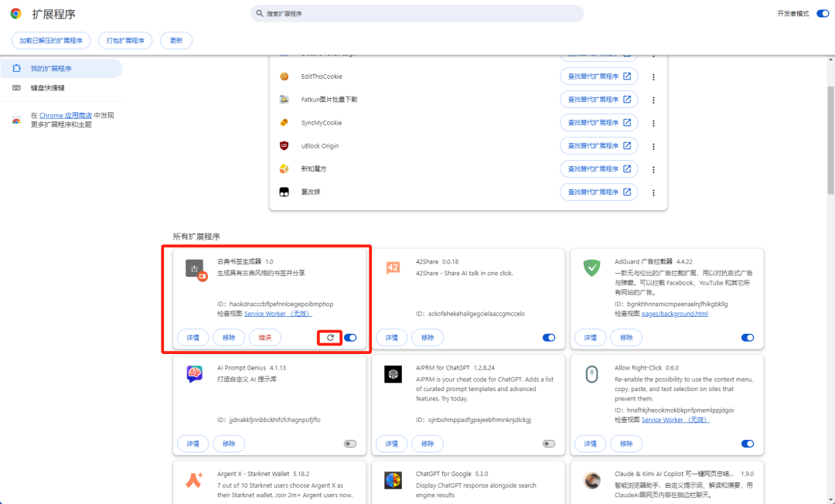Screen dimensions: 835x504
Task: Click the AdGuard green shield icon
Action: 591,267
